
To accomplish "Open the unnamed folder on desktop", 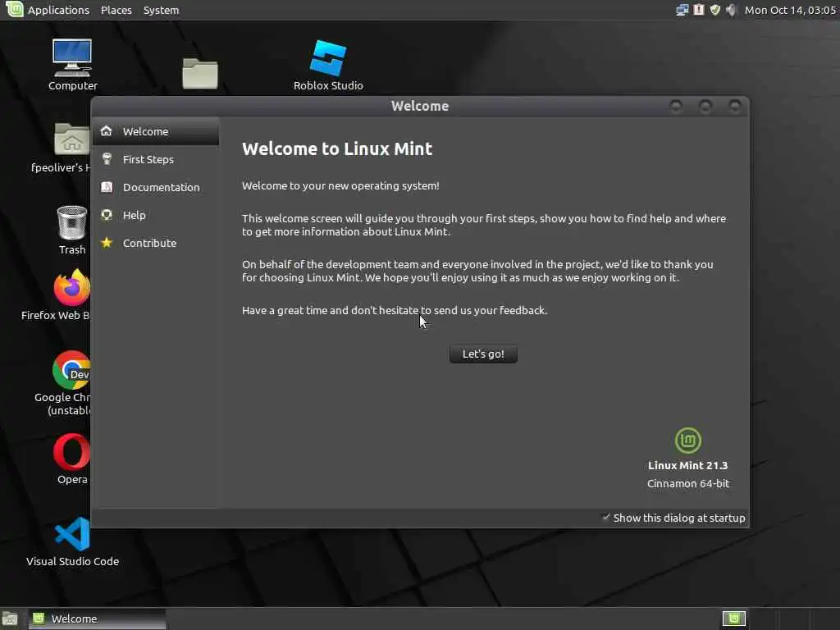I will point(200,73).
